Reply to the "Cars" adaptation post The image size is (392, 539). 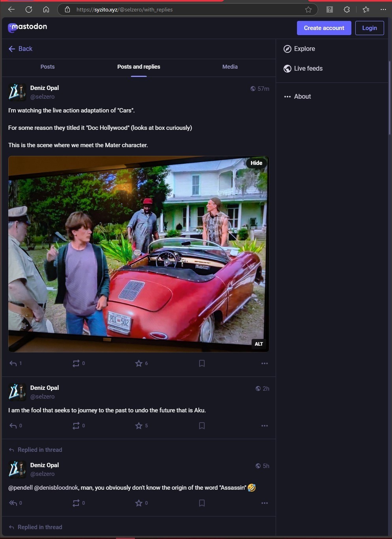click(13, 363)
